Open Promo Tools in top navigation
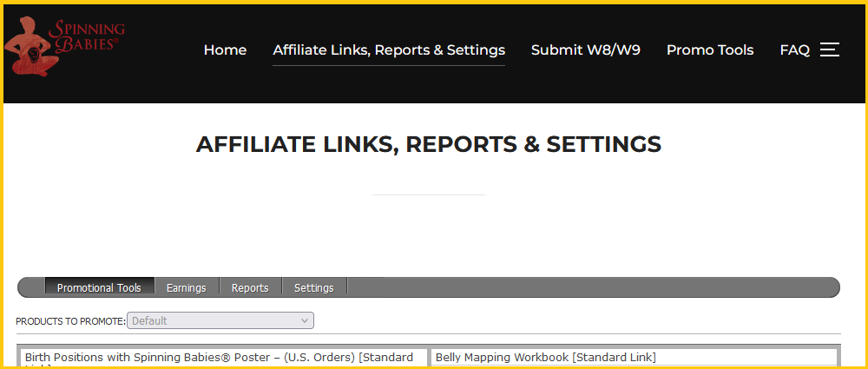The height and width of the screenshot is (369, 868). pos(710,49)
